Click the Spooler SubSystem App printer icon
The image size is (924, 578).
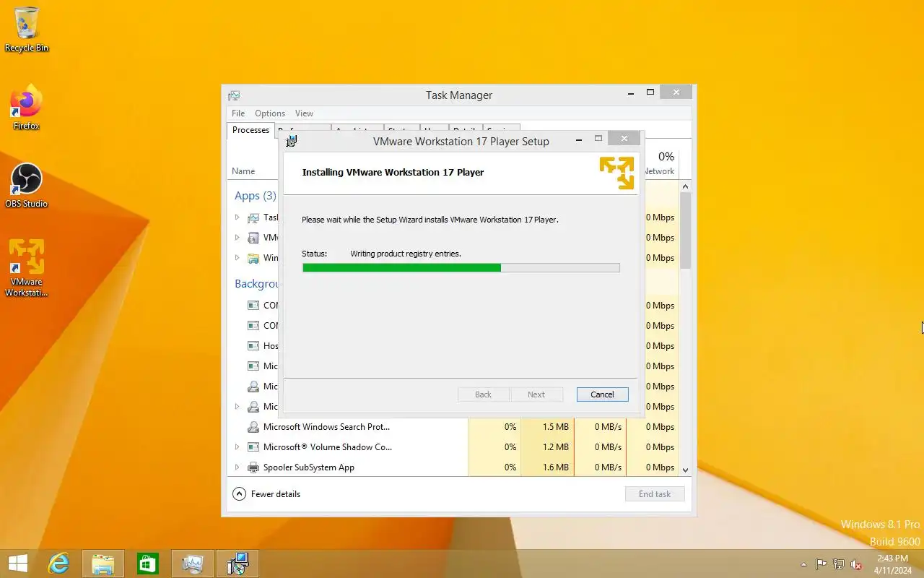[x=253, y=467]
